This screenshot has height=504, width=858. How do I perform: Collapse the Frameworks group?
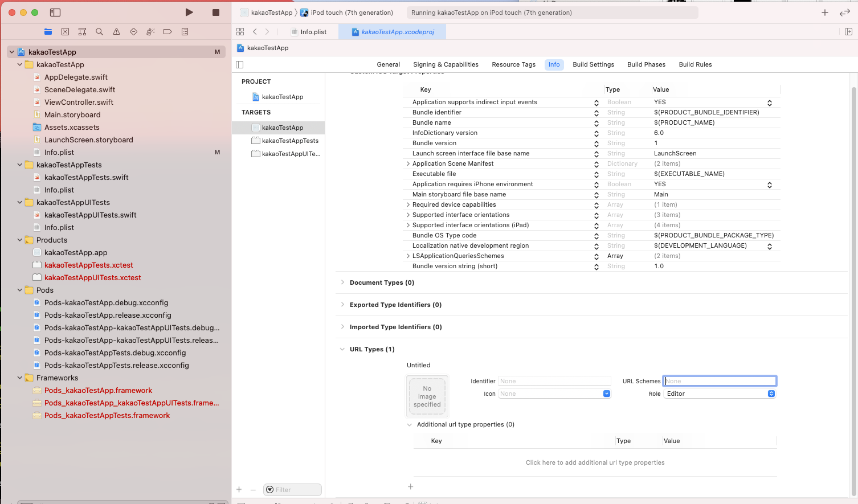click(20, 378)
